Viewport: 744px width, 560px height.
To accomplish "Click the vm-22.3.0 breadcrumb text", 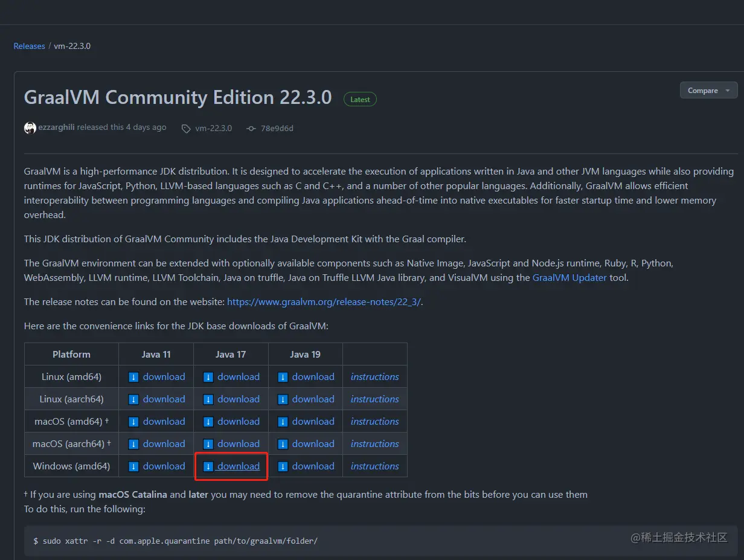I will (72, 46).
